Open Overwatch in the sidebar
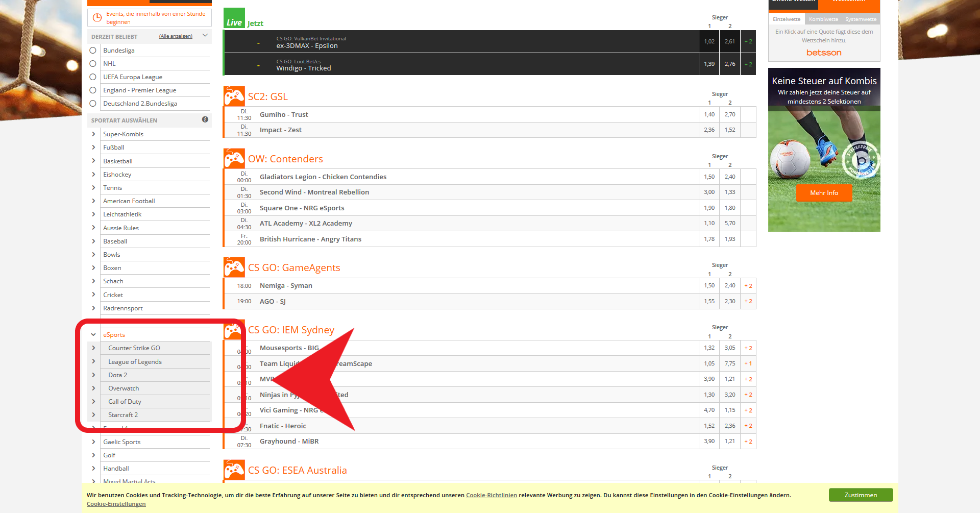The image size is (980, 513). click(124, 388)
